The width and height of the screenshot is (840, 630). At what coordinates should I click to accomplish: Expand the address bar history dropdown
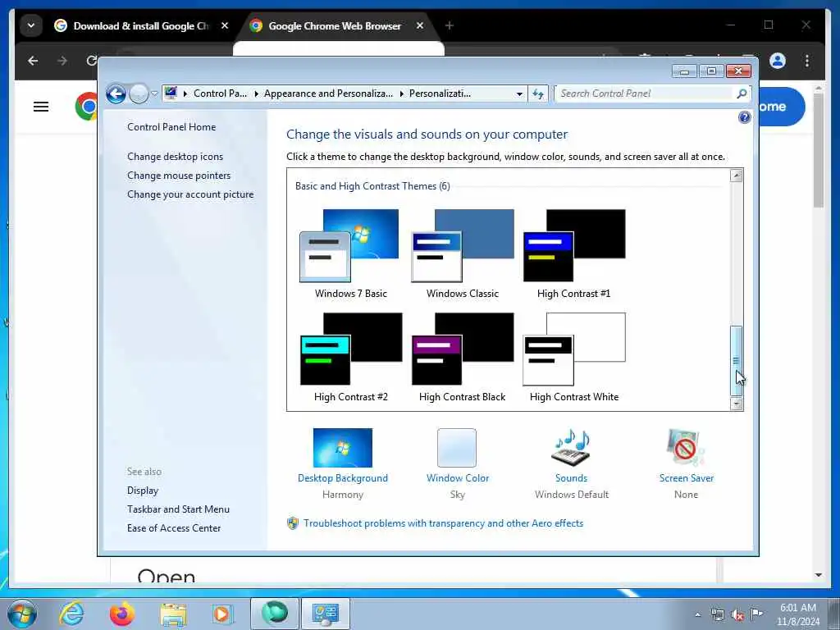519,94
